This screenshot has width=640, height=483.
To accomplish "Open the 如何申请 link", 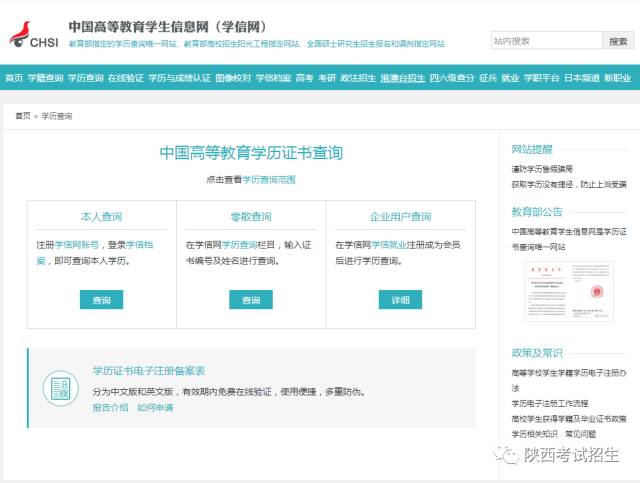I will coord(155,407).
